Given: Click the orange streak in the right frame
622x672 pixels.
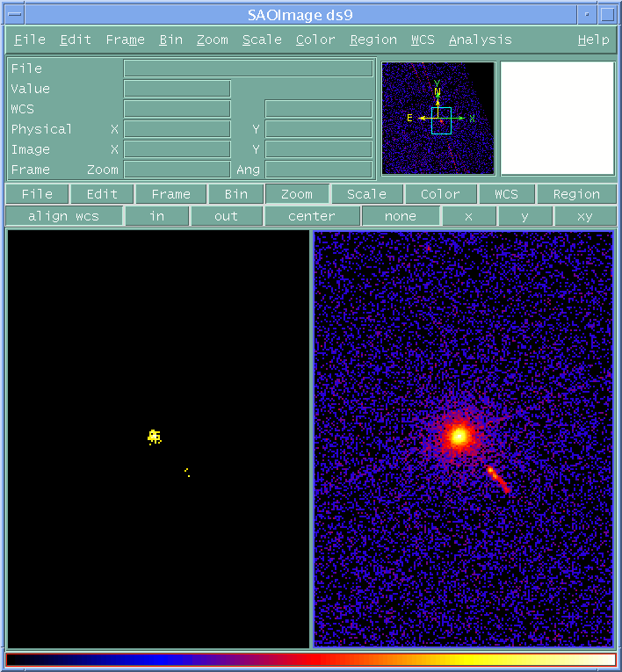Looking at the screenshot, I should [498, 480].
